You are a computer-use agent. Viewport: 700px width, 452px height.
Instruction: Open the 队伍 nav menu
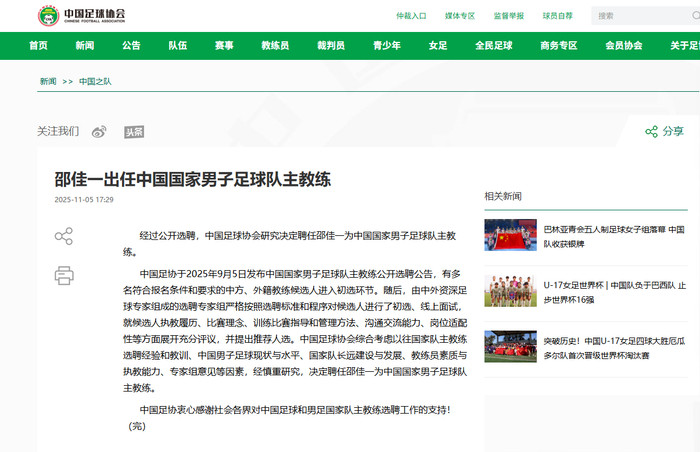point(178,46)
